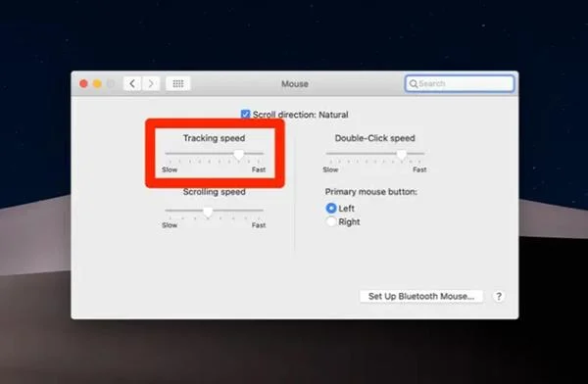Image resolution: width=588 pixels, height=384 pixels.
Task: Click the Mouse window title
Action: (x=295, y=83)
